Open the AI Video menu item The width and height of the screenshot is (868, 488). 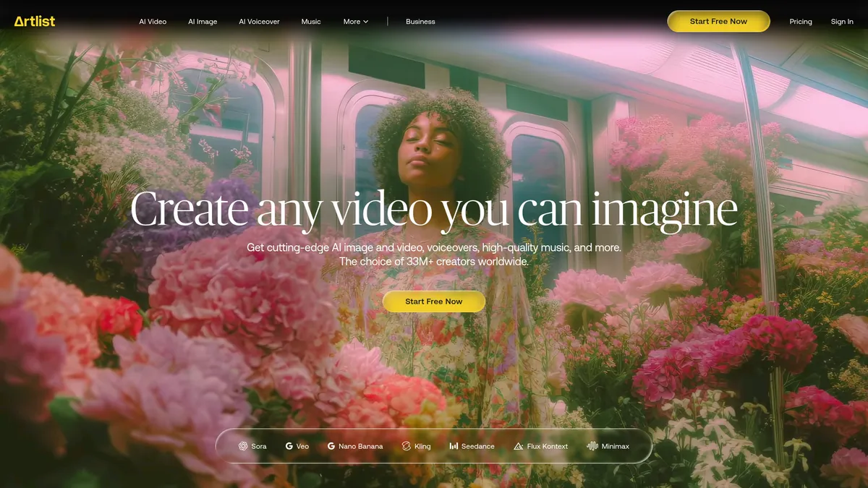tap(153, 22)
